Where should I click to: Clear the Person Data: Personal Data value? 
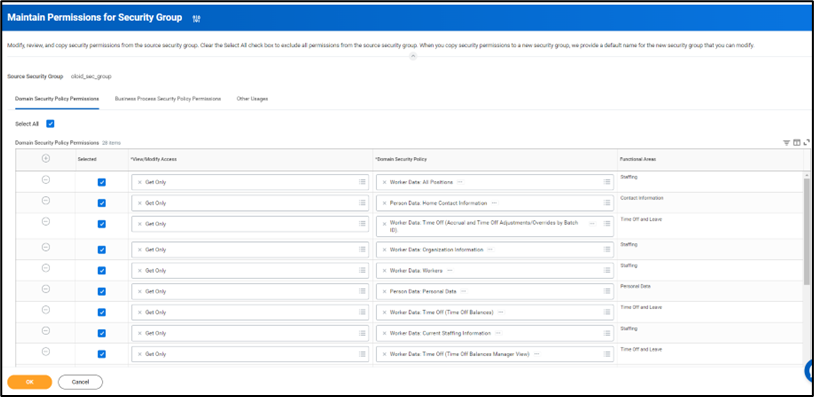(384, 291)
